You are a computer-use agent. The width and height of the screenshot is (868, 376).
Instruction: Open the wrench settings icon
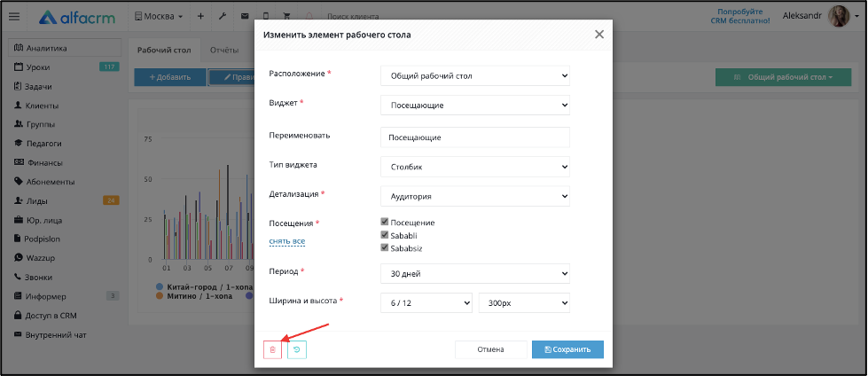click(223, 17)
